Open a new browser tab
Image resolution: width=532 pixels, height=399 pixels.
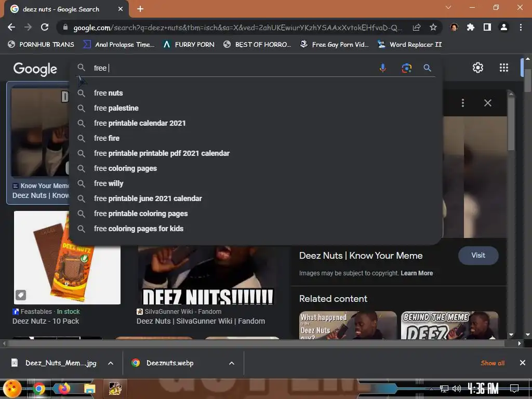[140, 9]
